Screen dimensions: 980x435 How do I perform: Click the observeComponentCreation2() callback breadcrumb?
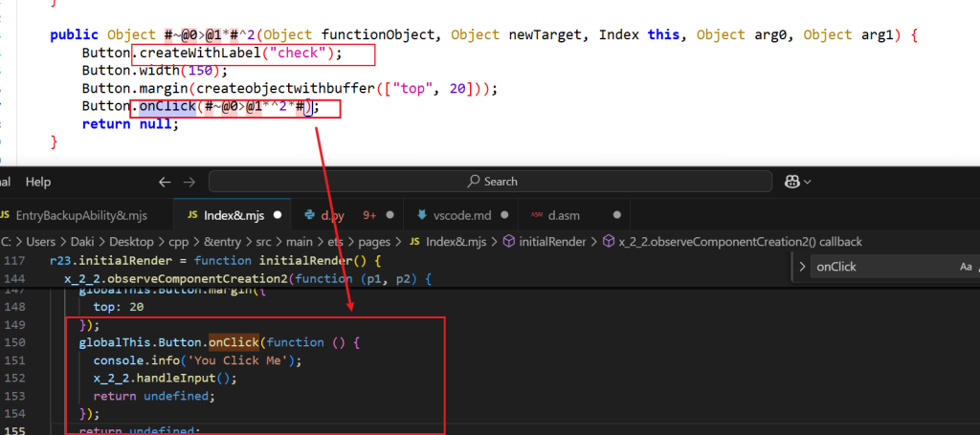[741, 242]
